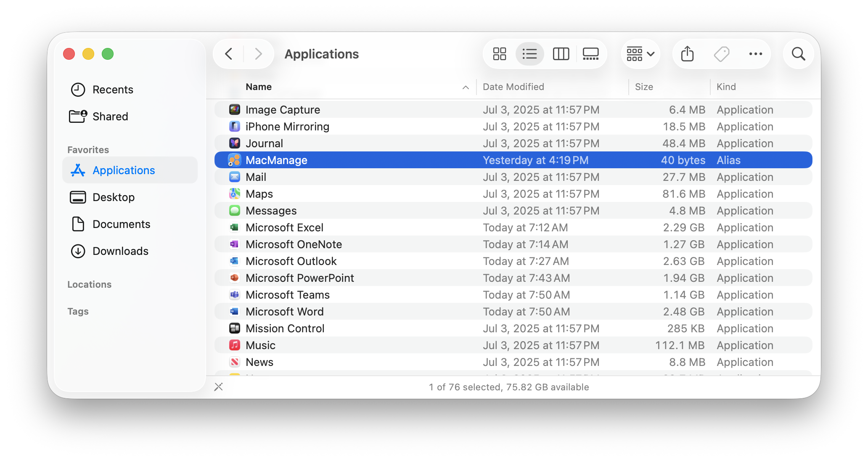The image size is (868, 461).
Task: Sort by the Name column header
Action: [x=259, y=87]
